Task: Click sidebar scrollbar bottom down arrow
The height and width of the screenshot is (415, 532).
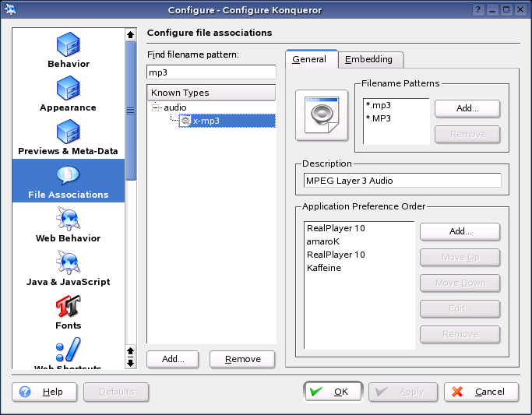Action: coord(130,363)
